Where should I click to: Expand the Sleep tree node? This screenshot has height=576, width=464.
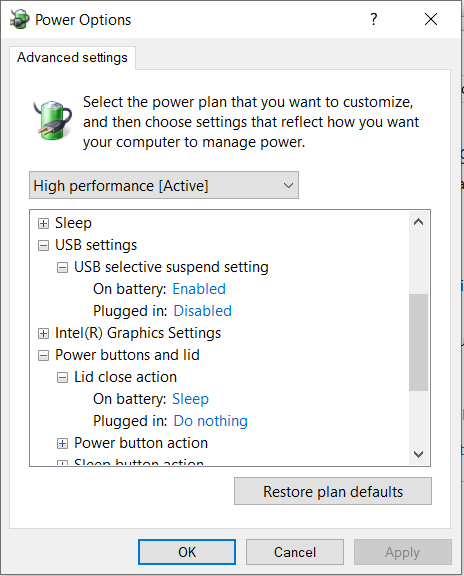click(x=43, y=223)
